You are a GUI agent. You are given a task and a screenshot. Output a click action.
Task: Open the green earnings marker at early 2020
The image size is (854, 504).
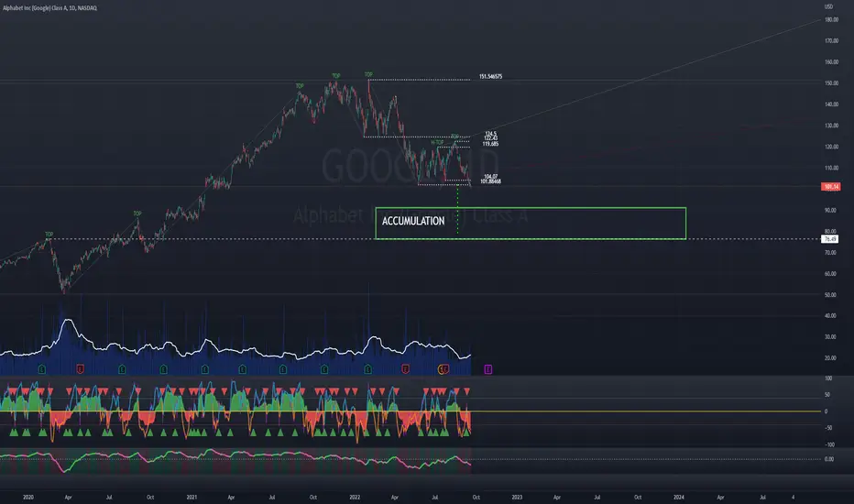point(42,369)
